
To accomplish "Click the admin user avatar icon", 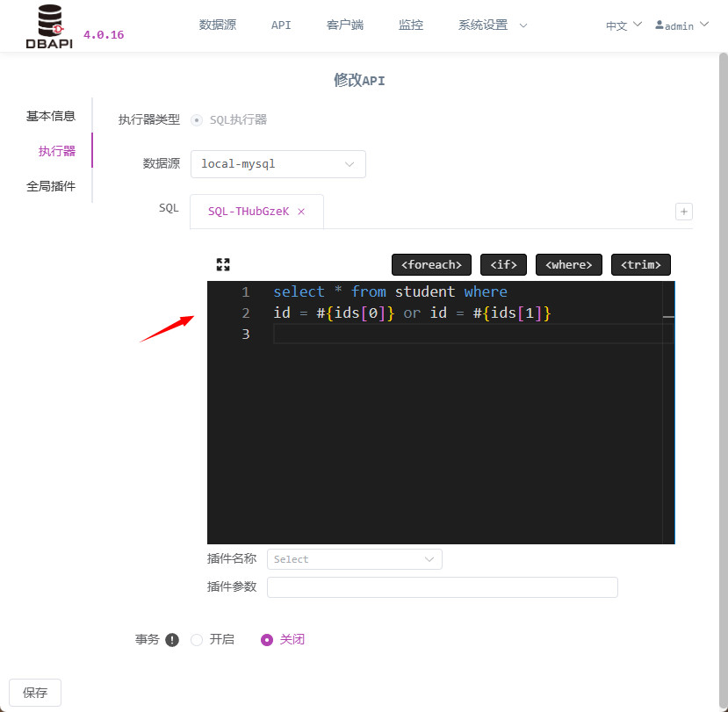I will point(659,25).
